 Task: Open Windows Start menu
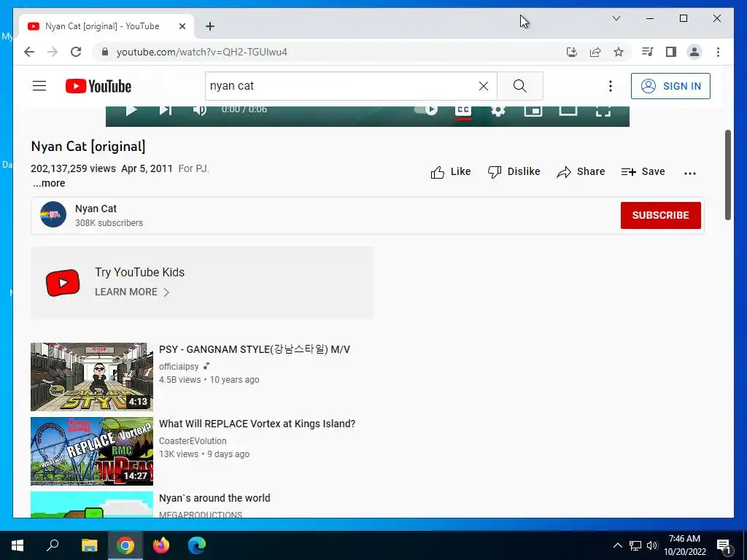pyautogui.click(x=18, y=545)
